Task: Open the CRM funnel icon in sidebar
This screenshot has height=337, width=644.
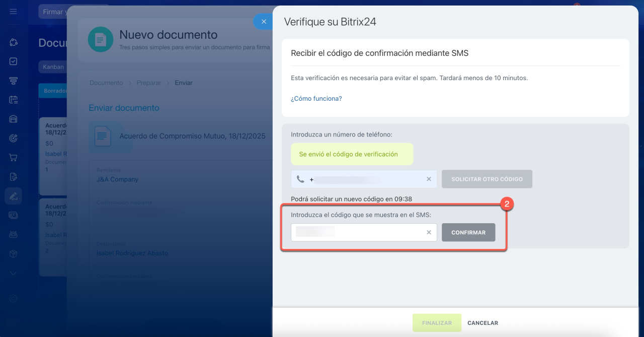Action: pos(13,81)
